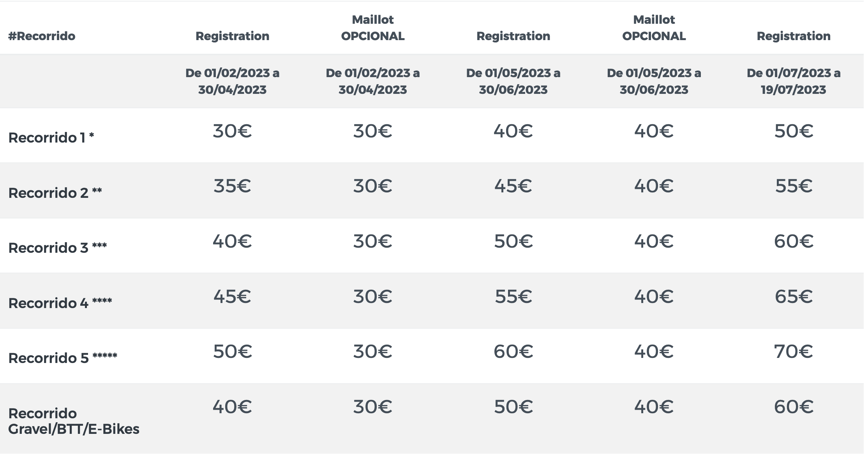Click the #Recorrido column header
This screenshot has width=868, height=458.
[x=42, y=36]
